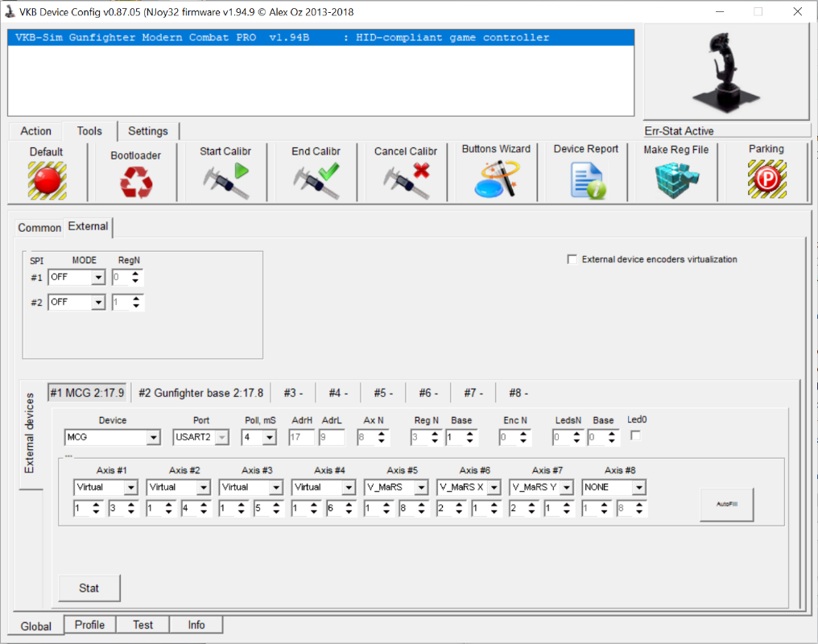The image size is (818, 644).
Task: Abort calibration via the Cancel Calibr icon
Action: [x=407, y=180]
